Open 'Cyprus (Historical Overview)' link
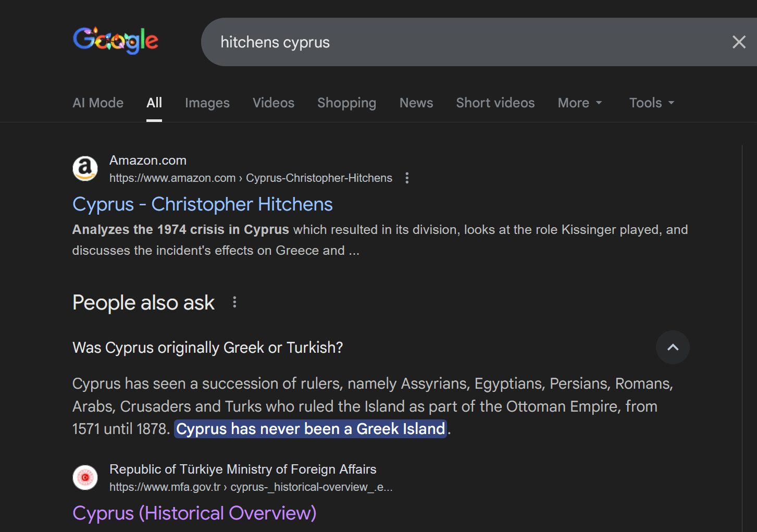Screen dimensions: 757x532 pyautogui.click(x=194, y=513)
